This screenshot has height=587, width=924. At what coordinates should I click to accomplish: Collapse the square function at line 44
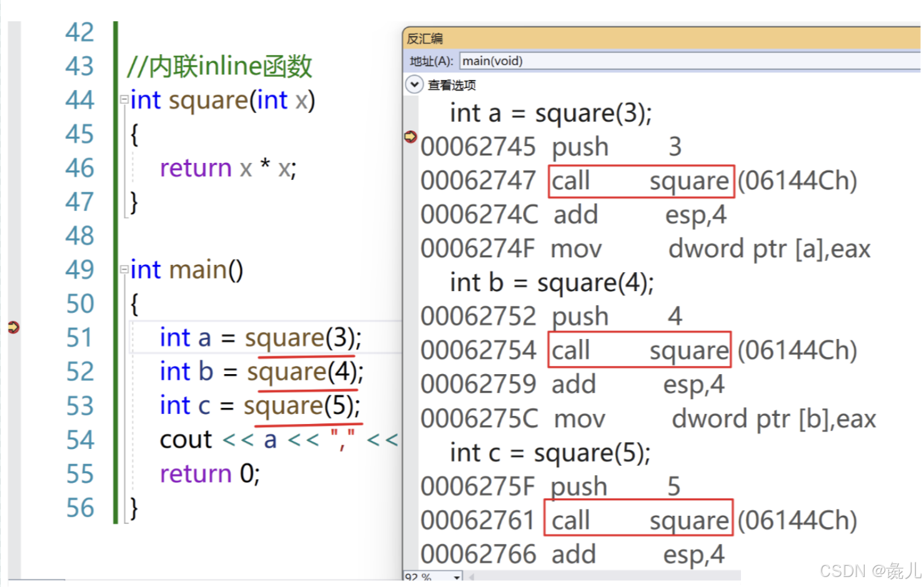[124, 99]
